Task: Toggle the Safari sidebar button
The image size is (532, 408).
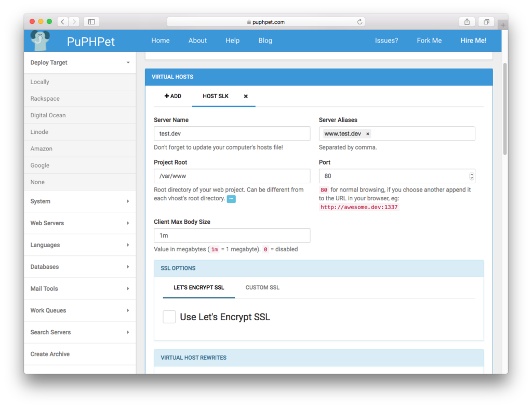Action: [91, 22]
